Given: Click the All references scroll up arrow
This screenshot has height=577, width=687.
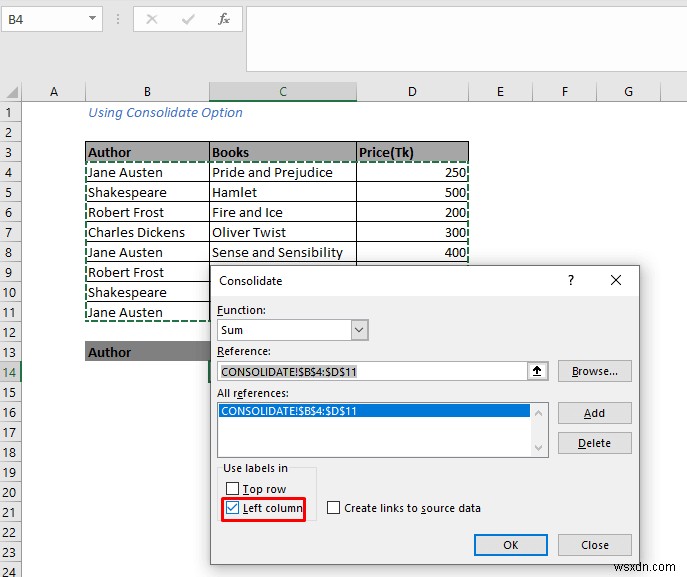Looking at the screenshot, I should [x=538, y=413].
